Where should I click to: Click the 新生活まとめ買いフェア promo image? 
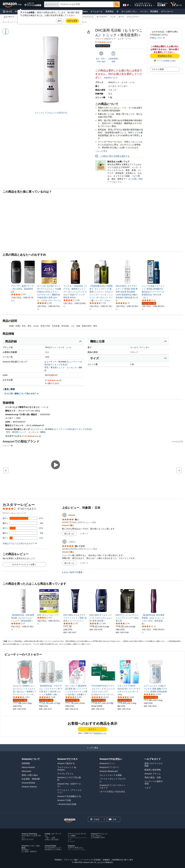tap(100, 165)
